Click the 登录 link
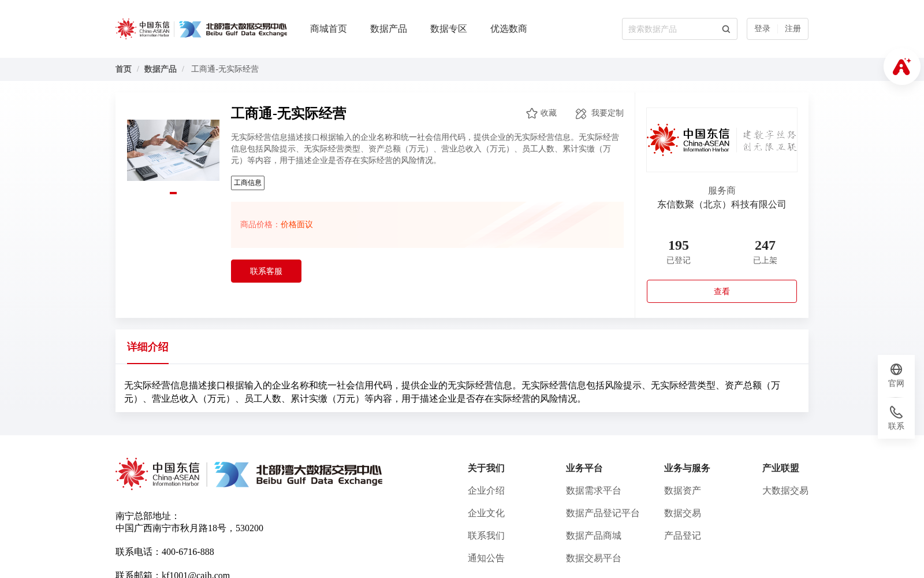924x578 pixels. [x=762, y=29]
